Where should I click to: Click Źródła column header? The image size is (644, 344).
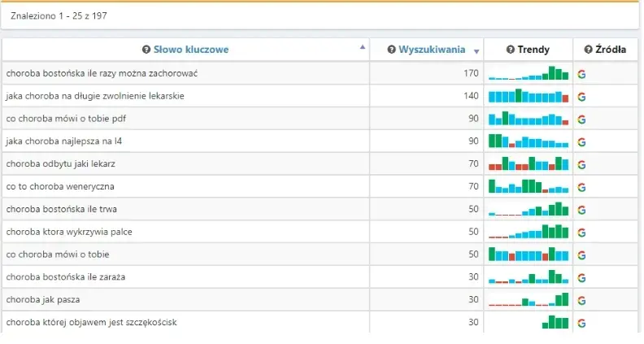(x=611, y=50)
